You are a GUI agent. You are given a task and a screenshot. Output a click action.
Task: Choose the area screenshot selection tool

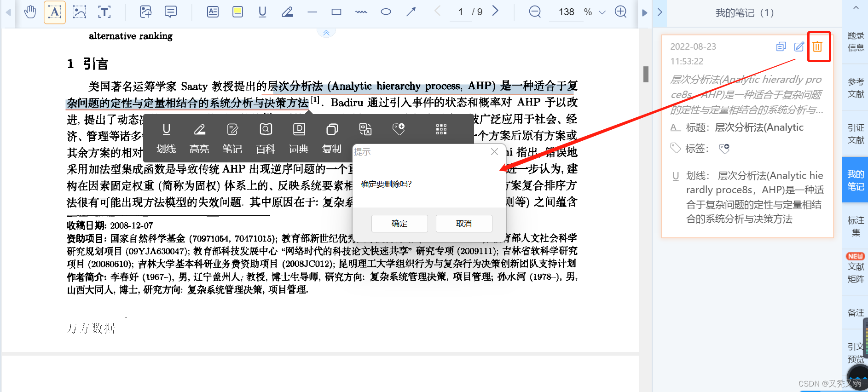point(80,12)
